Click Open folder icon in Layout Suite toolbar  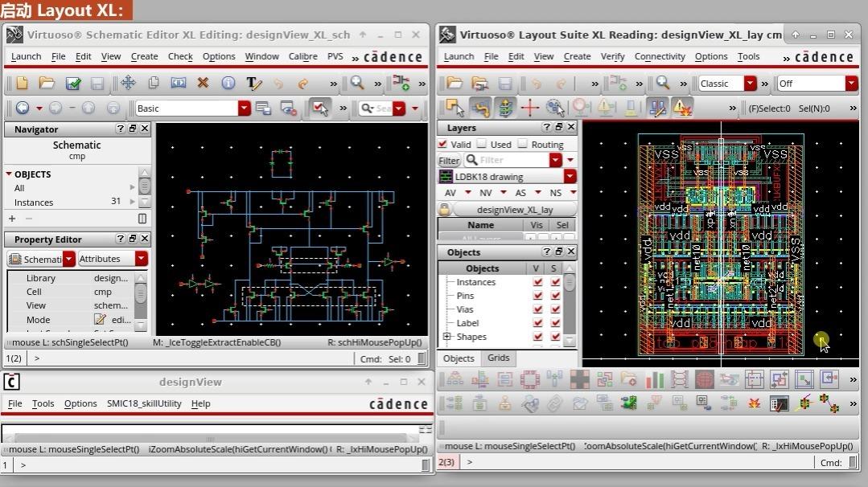[455, 83]
